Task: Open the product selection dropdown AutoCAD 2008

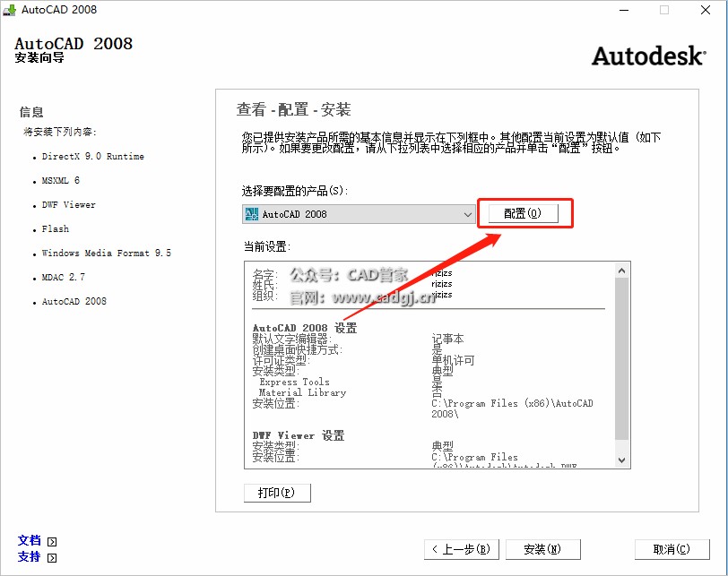Action: pos(359,214)
